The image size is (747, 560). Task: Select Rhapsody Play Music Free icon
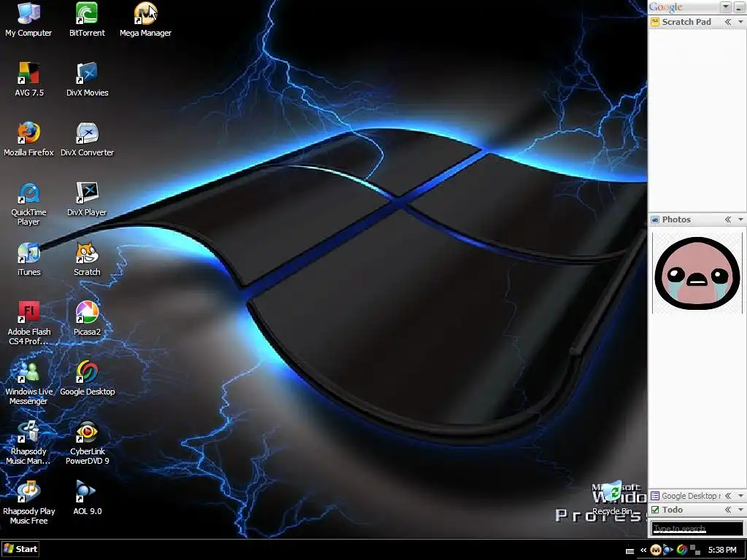pos(28,503)
